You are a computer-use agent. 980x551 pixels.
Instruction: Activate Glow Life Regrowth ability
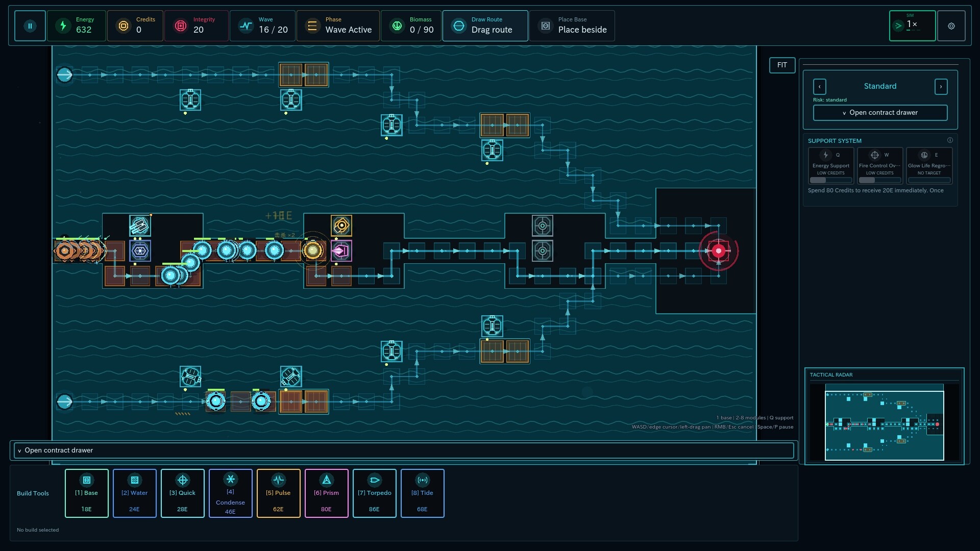(929, 165)
